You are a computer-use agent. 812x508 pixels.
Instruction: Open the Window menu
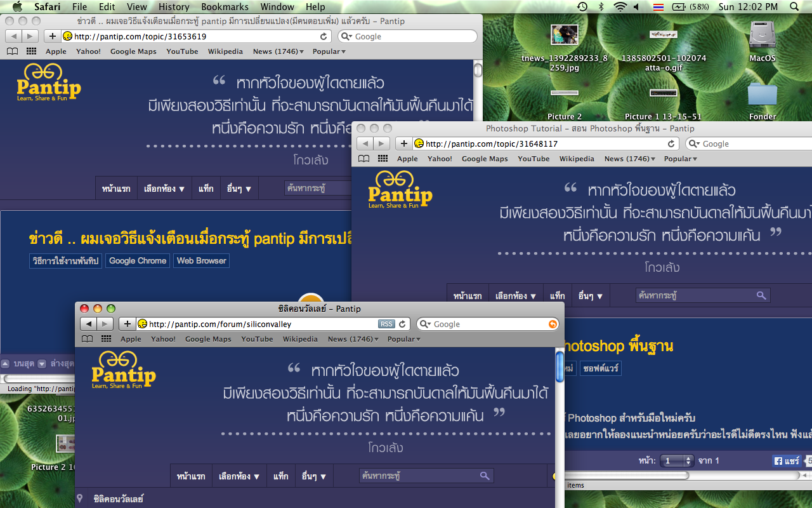pyautogui.click(x=277, y=7)
